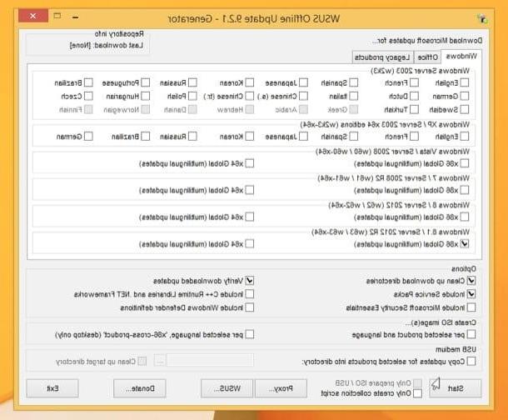Check Korean under Windows XP / Server 2003 x64

point(250,136)
